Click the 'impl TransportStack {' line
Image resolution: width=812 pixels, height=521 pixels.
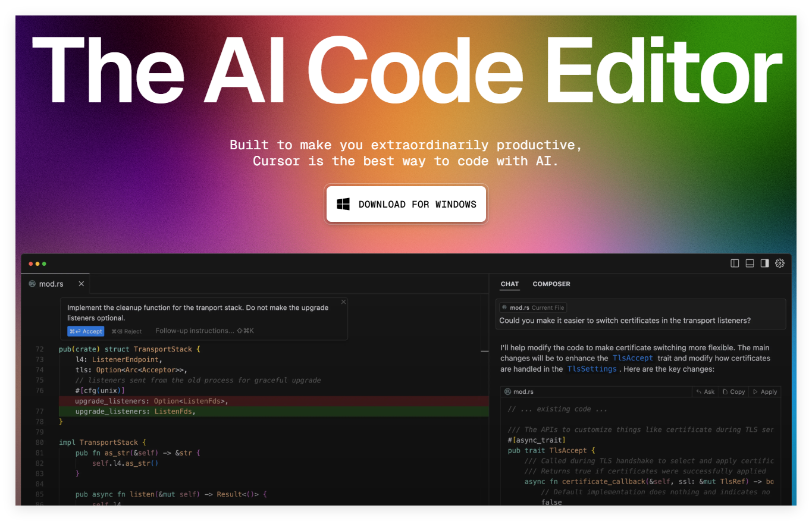[x=102, y=442]
